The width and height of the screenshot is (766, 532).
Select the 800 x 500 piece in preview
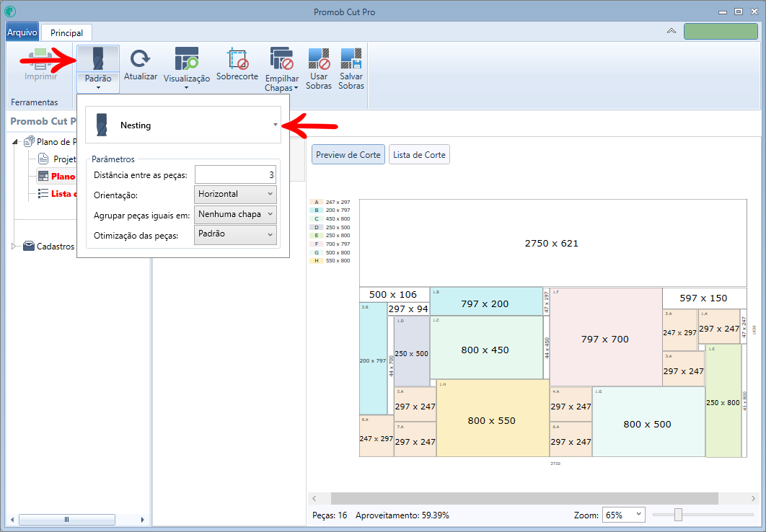pyautogui.click(x=648, y=422)
